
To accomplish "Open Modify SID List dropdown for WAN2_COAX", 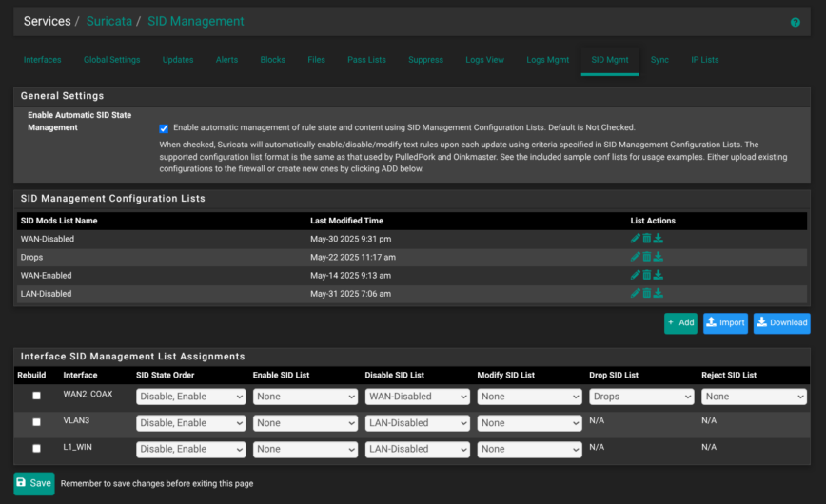I will tap(529, 397).
